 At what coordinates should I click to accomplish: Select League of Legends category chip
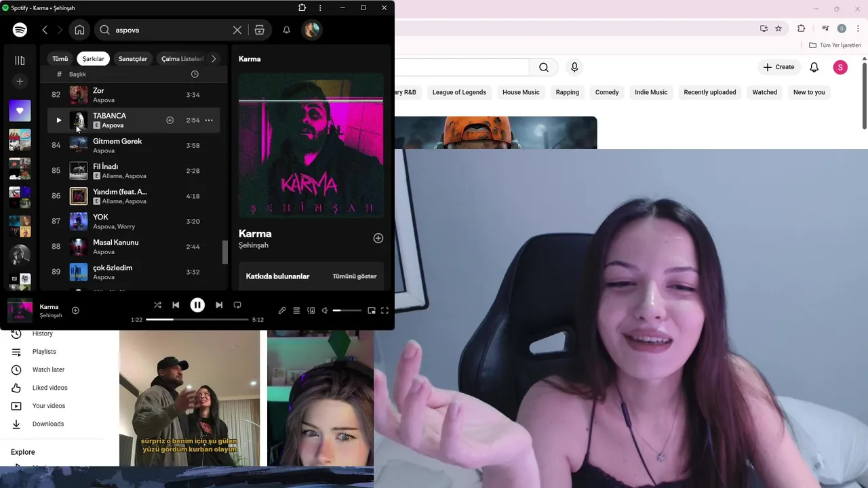[459, 92]
